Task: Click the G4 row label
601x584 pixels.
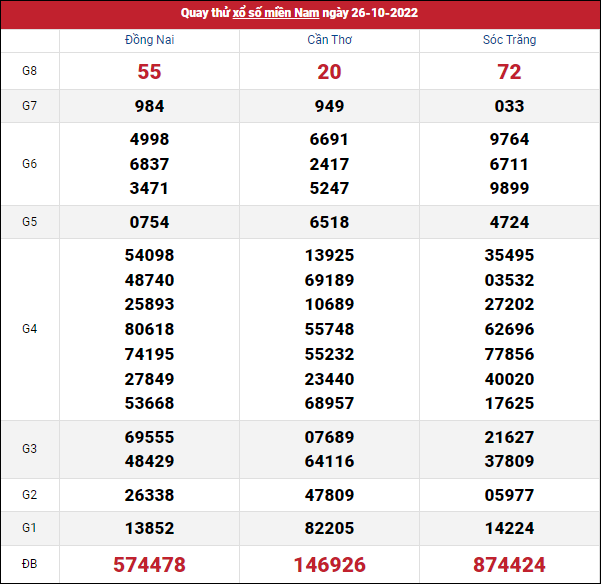Action: pyautogui.click(x=29, y=329)
